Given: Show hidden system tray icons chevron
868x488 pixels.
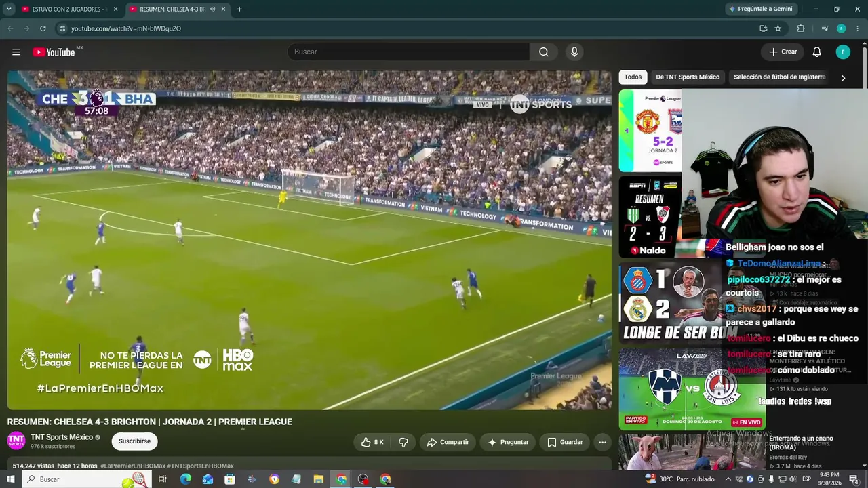Looking at the screenshot, I should (728, 479).
